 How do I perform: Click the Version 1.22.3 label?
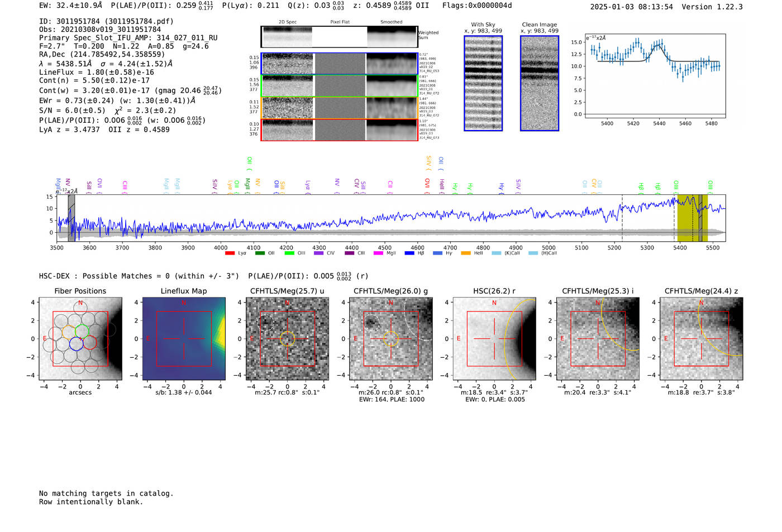click(712, 7)
